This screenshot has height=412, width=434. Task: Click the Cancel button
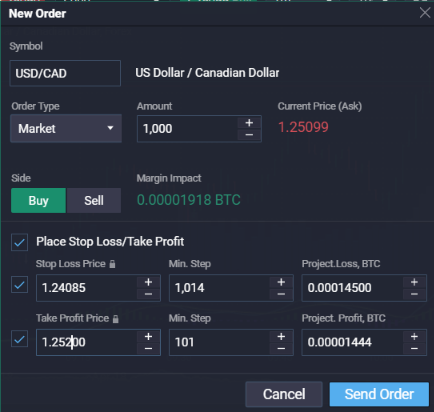[x=284, y=394]
